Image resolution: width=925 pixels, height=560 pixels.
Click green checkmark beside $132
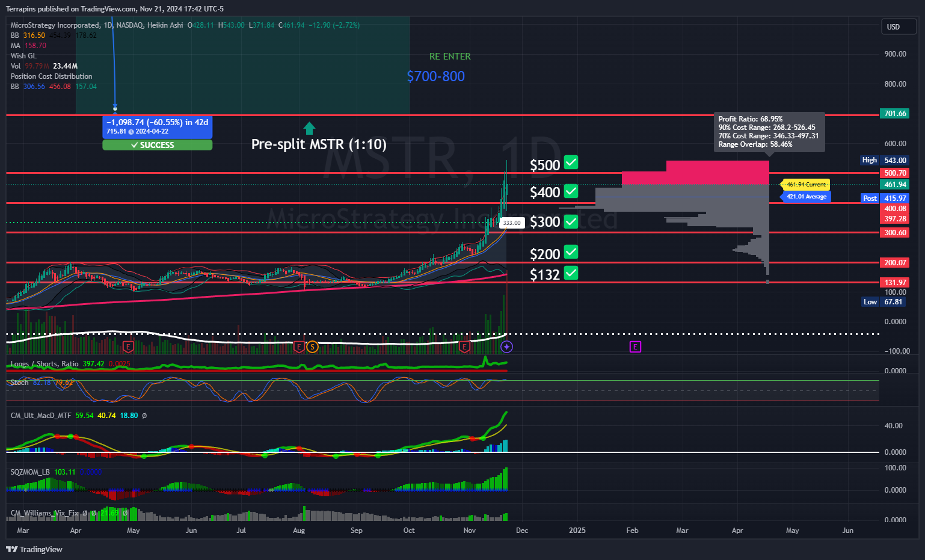pos(571,273)
